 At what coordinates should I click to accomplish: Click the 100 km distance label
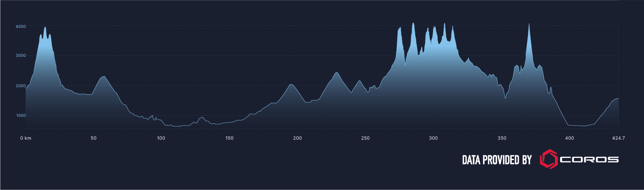pyautogui.click(x=161, y=138)
